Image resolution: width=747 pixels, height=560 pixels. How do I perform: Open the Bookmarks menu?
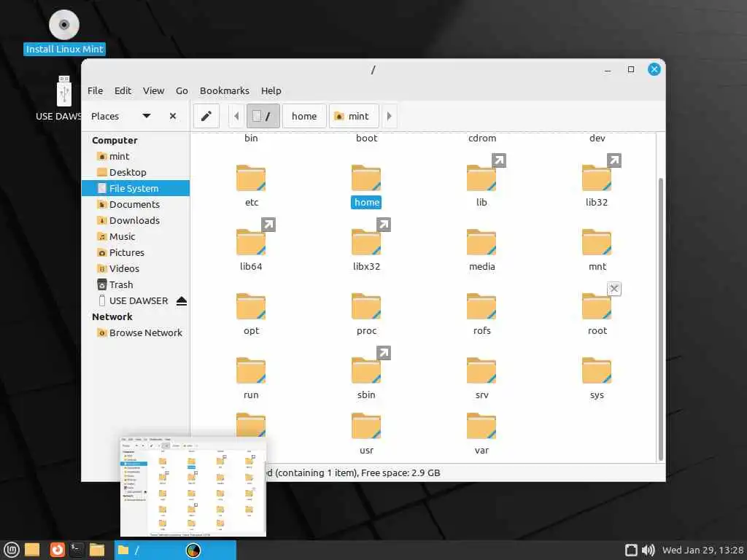click(x=225, y=90)
